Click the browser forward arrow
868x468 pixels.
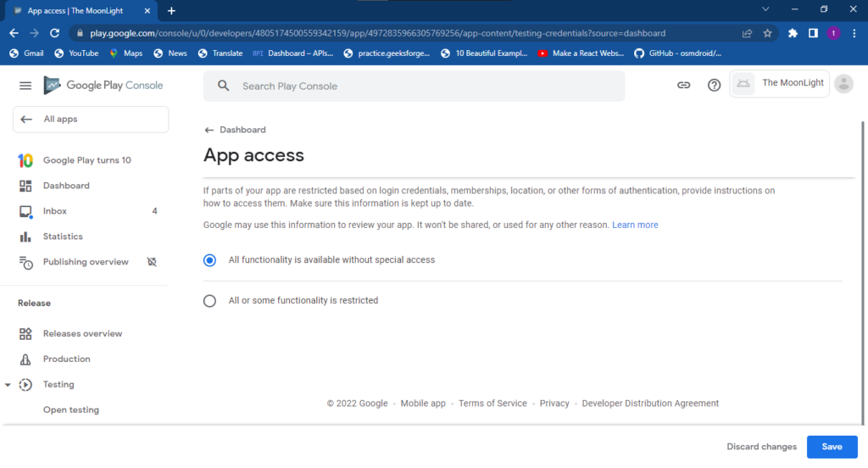click(x=34, y=33)
